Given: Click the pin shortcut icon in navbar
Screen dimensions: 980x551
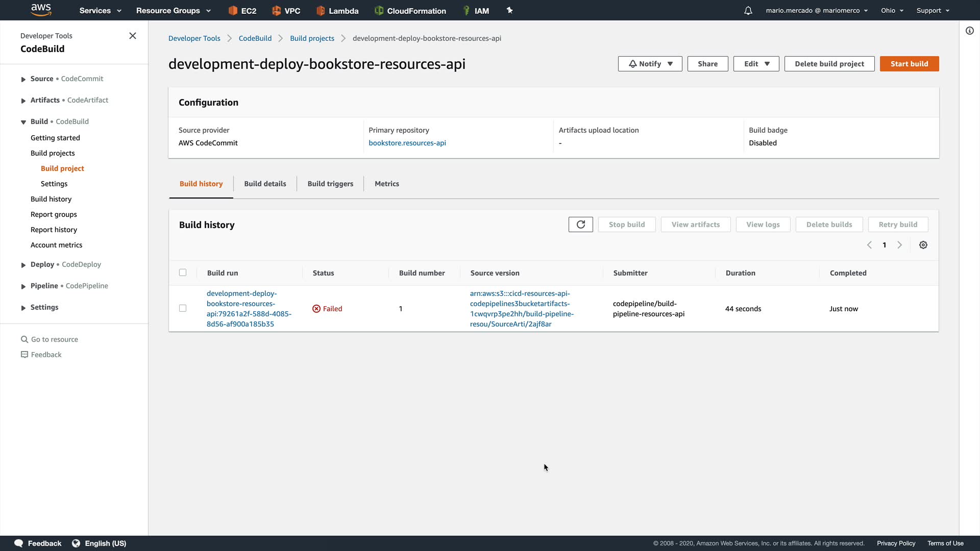Looking at the screenshot, I should coord(509,10).
